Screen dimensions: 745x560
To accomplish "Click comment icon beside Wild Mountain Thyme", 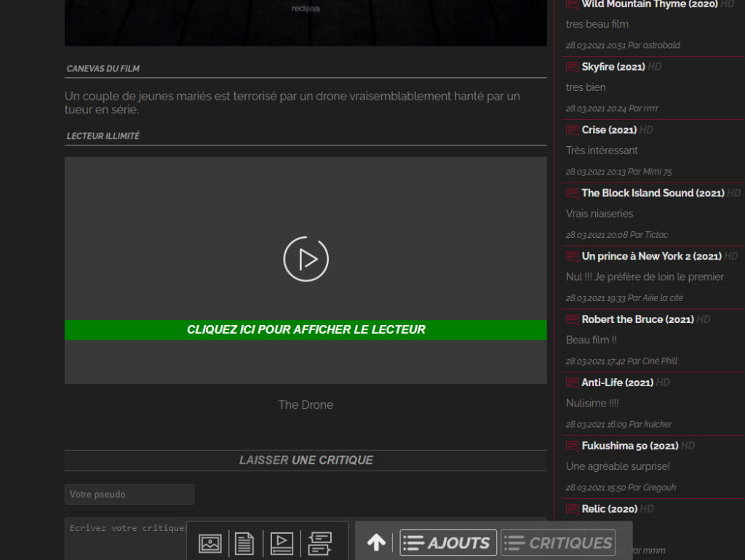I will tap(572, 4).
